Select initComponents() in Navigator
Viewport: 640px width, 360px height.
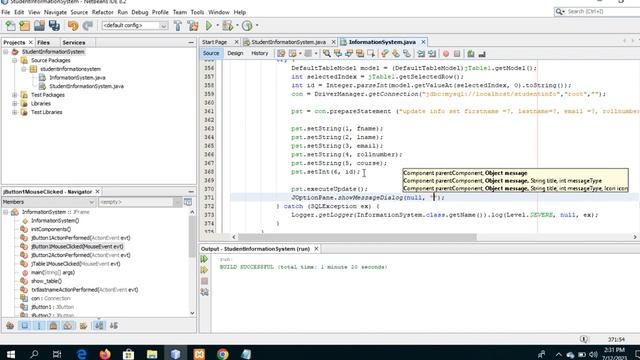pyautogui.click(x=51, y=229)
